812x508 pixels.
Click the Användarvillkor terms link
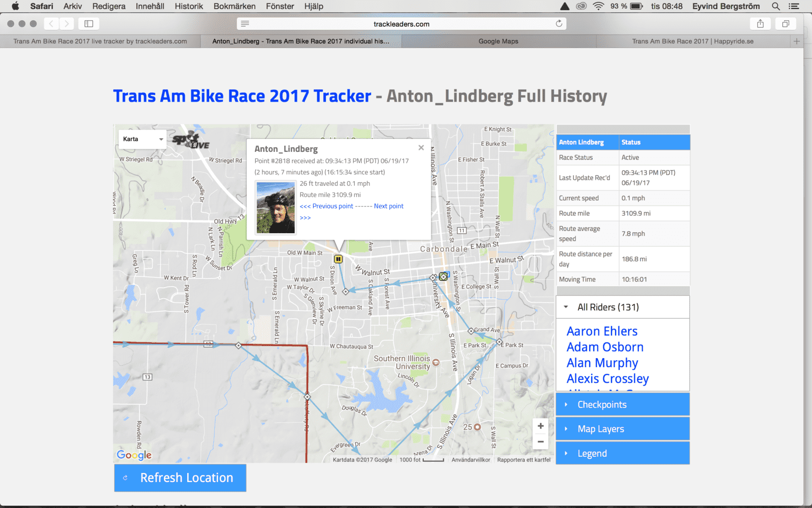471,460
